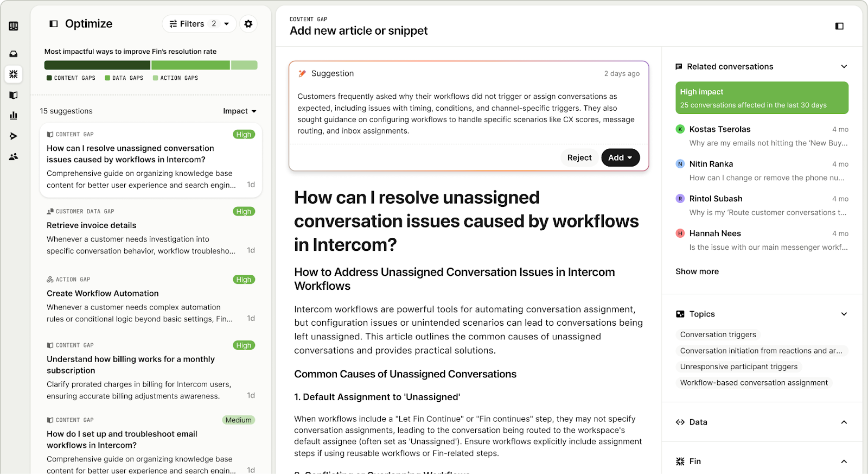Open the Contacts people icon
The image size is (868, 474).
[x=14, y=156]
